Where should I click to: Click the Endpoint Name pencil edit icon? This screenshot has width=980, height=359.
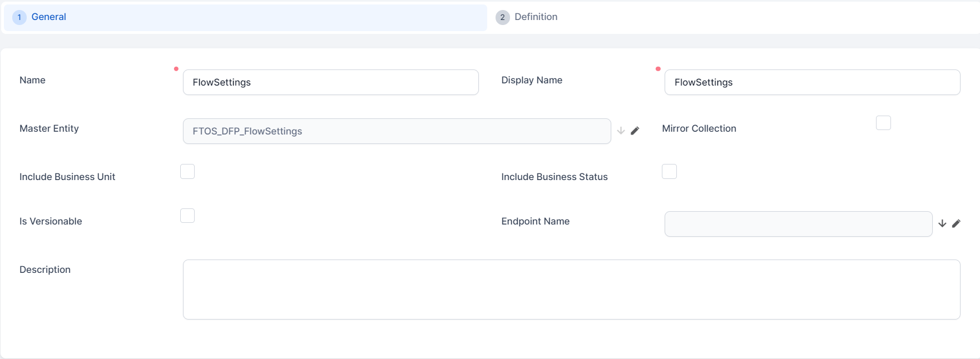[x=956, y=224]
